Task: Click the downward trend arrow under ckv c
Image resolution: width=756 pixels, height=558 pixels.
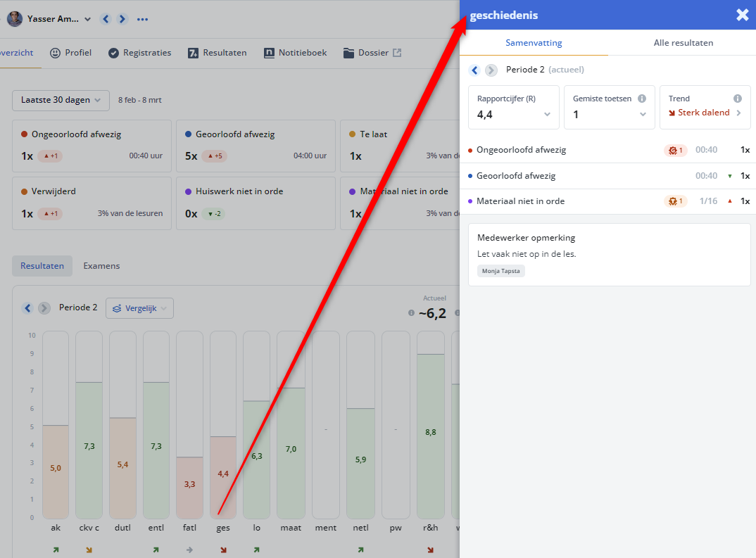Action: [x=89, y=550]
